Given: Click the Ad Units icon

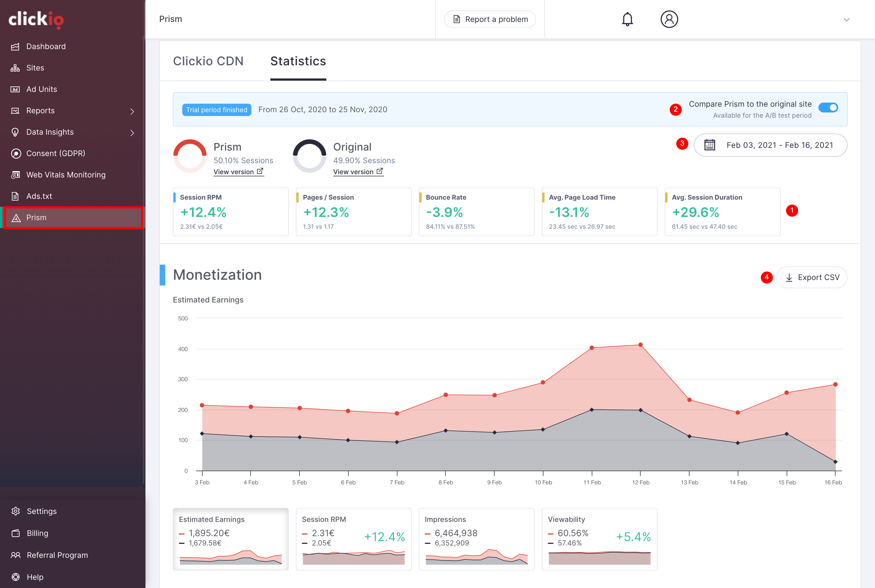Looking at the screenshot, I should 15,89.
